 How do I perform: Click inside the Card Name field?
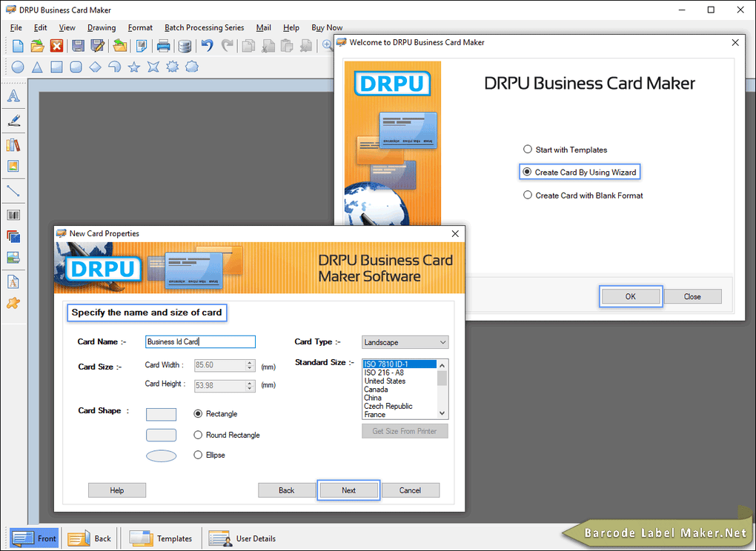pos(200,341)
